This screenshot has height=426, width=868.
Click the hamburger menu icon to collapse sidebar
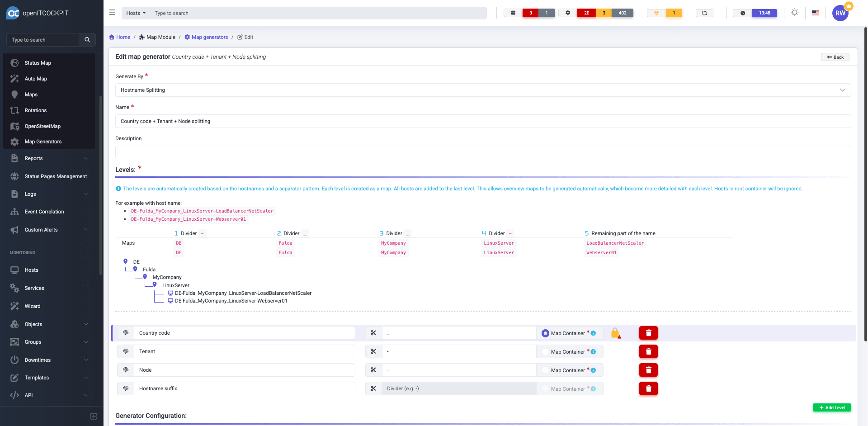pyautogui.click(x=112, y=13)
